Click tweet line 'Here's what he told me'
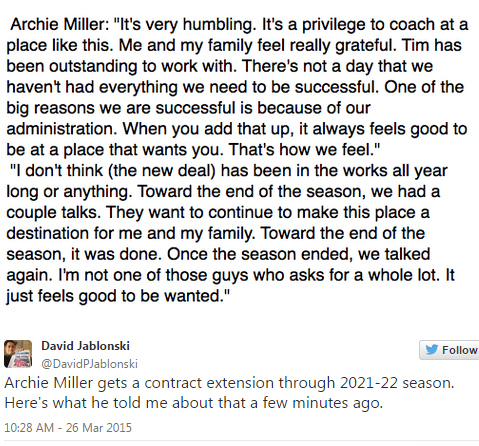 coord(194,403)
